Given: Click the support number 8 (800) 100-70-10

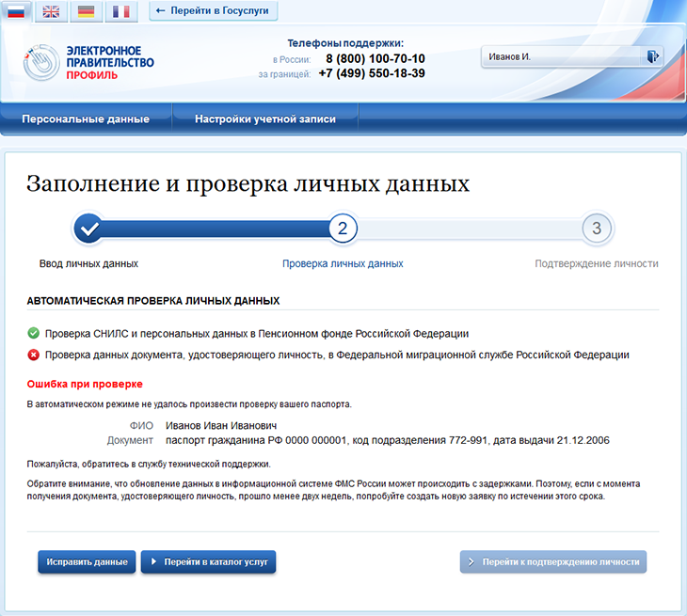Looking at the screenshot, I should (x=375, y=58).
